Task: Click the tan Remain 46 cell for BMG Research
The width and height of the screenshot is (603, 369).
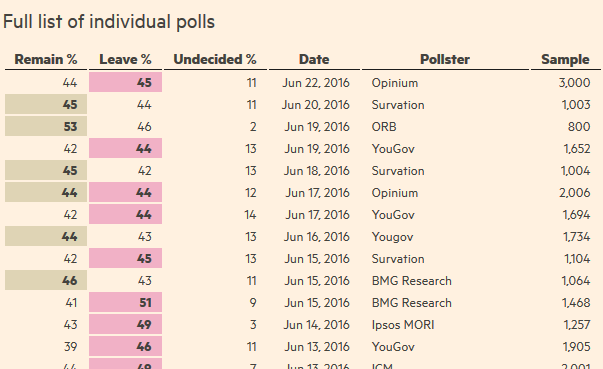Action: [46, 281]
